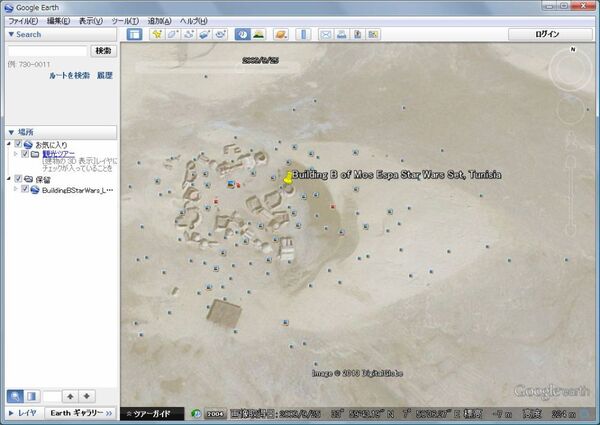Collapse the お気に入り tree node

point(8,144)
